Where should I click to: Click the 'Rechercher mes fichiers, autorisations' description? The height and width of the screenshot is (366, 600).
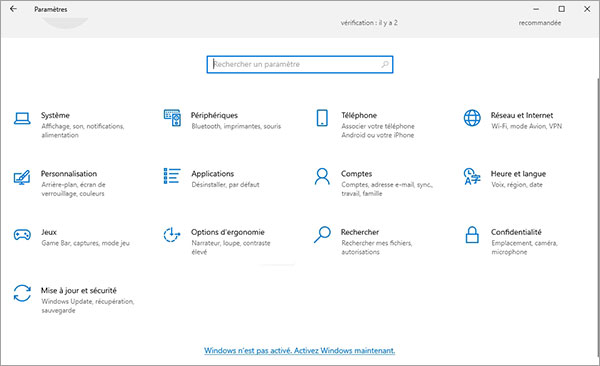click(x=377, y=247)
